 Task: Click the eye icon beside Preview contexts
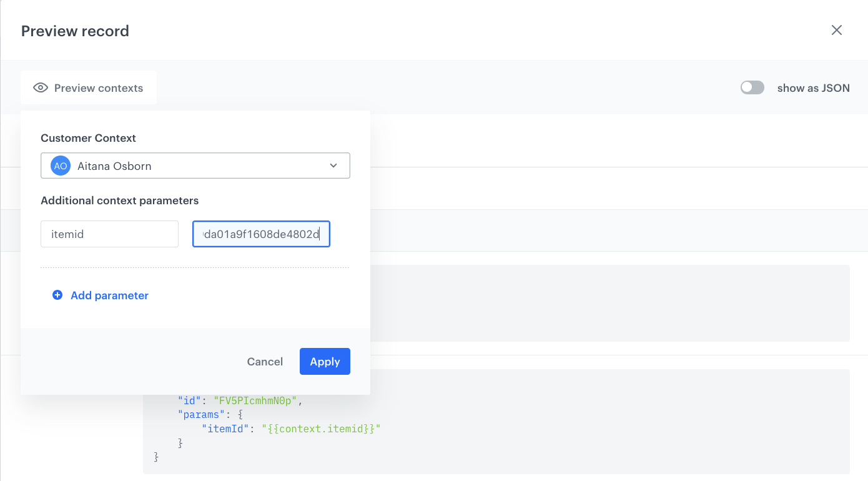41,88
